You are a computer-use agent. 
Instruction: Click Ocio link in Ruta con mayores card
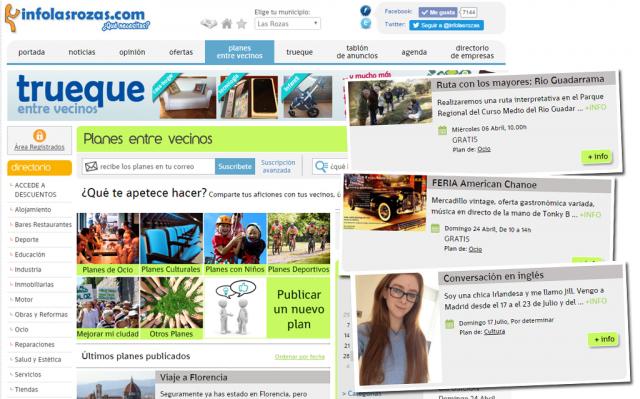[x=484, y=149]
